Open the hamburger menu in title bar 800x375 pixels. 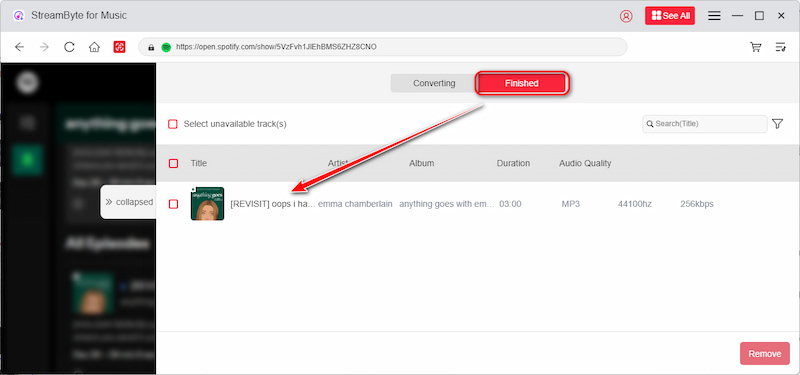[x=714, y=16]
